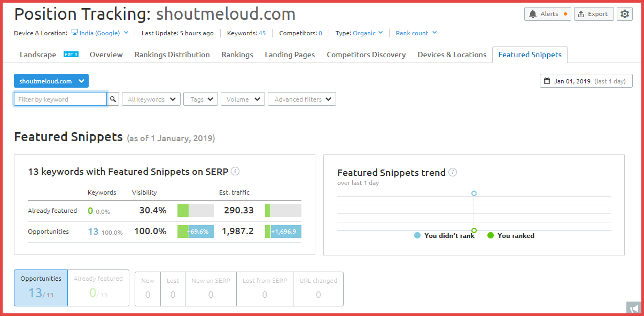
Task: Click the Already featured Visibility value 30.4%
Action: tap(153, 211)
